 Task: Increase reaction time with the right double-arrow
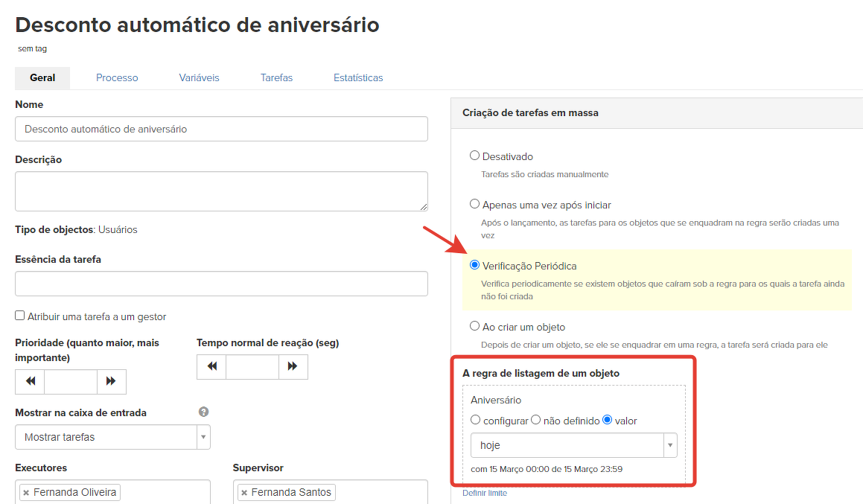(x=293, y=366)
